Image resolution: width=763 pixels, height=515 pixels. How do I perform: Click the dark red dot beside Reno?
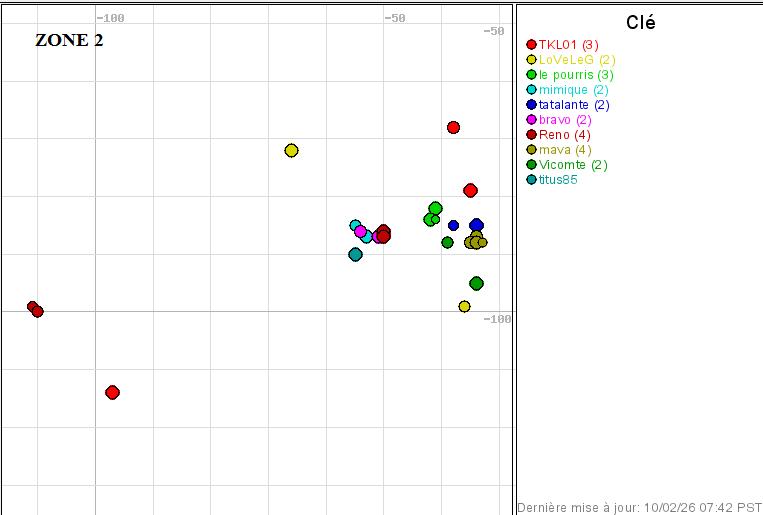click(x=531, y=135)
